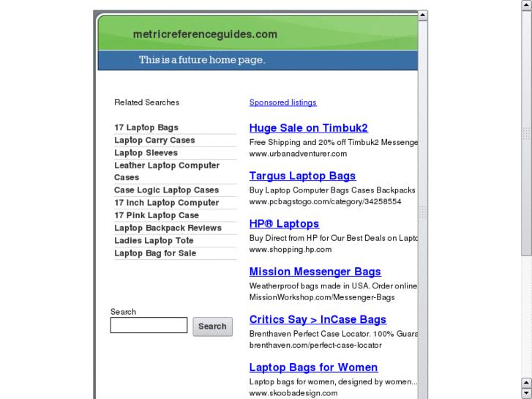Select 17 Pink Laptop Case search

pyautogui.click(x=157, y=215)
